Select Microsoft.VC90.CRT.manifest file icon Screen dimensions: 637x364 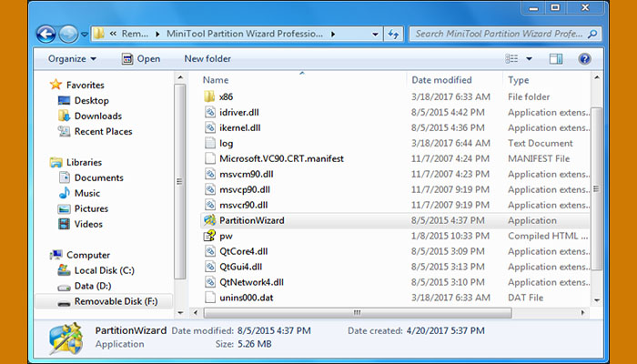tap(209, 158)
